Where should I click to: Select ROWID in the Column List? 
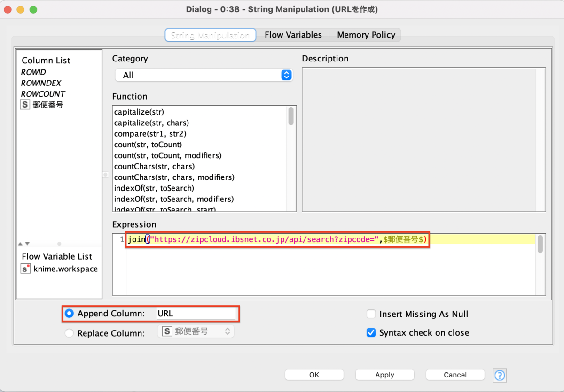[x=33, y=72]
